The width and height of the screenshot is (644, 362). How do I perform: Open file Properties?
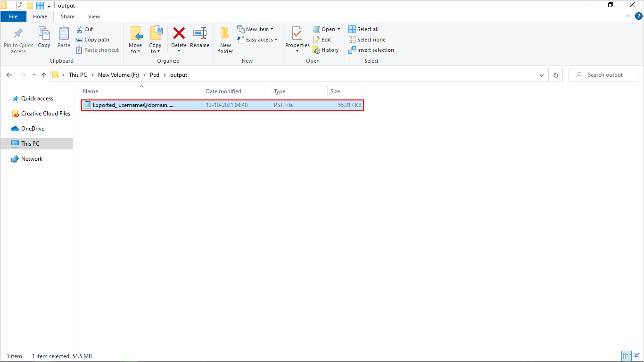coord(297,40)
